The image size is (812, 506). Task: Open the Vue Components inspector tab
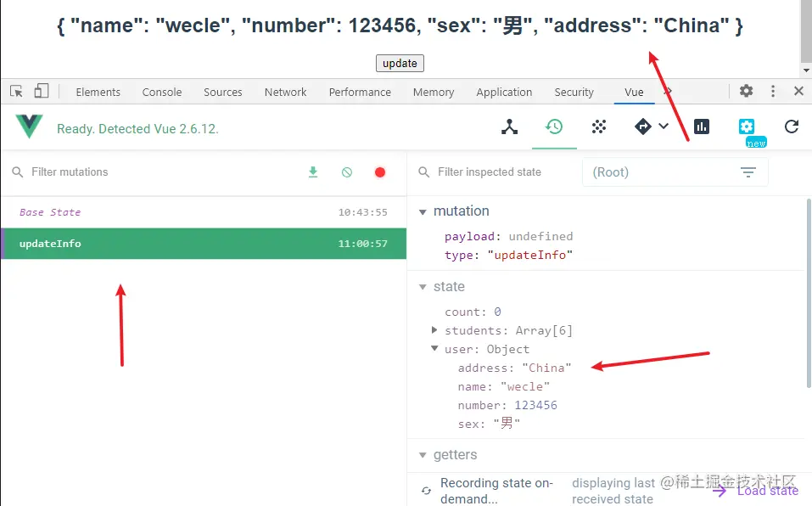[509, 127]
